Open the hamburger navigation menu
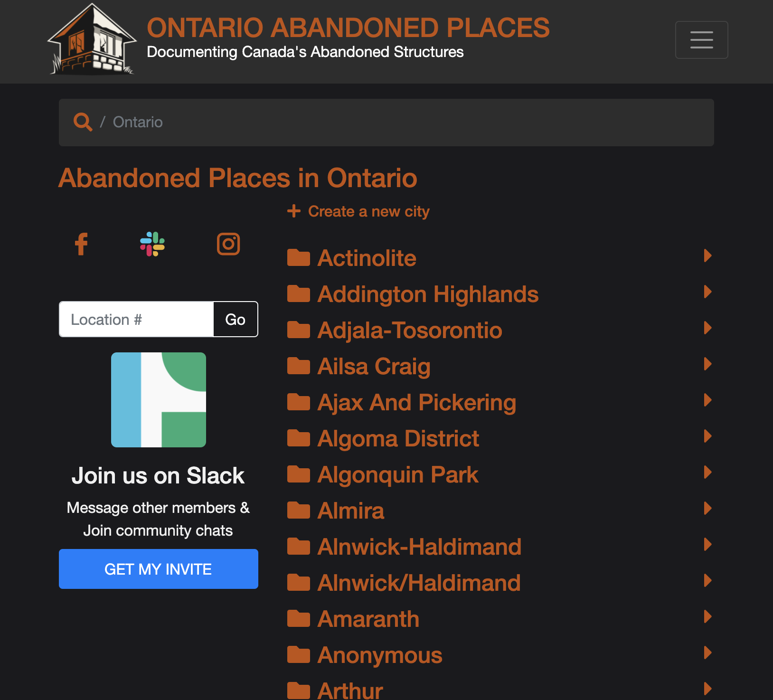Image resolution: width=773 pixels, height=700 pixels. 701,40
